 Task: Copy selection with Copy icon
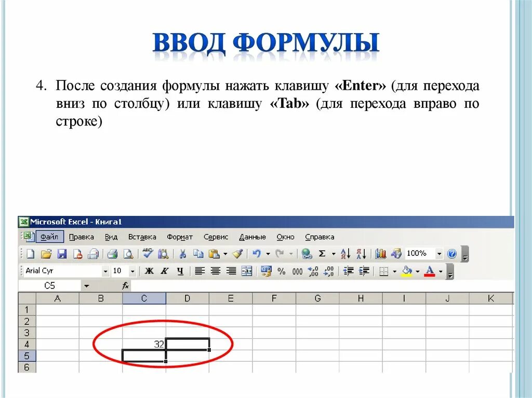pos(198,254)
